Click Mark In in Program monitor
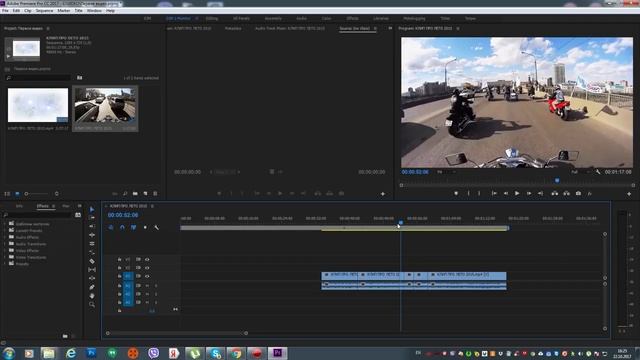This screenshot has height=360, width=640. (468, 193)
